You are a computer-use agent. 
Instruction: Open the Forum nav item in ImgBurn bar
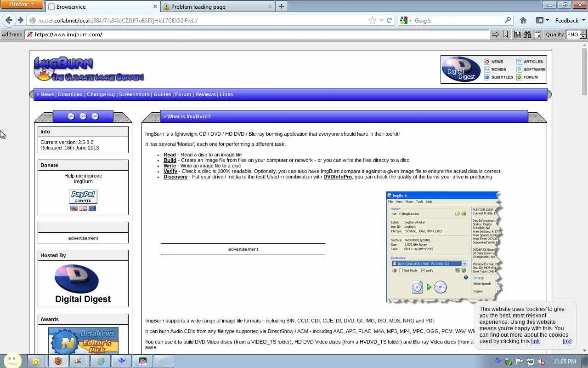(x=183, y=94)
